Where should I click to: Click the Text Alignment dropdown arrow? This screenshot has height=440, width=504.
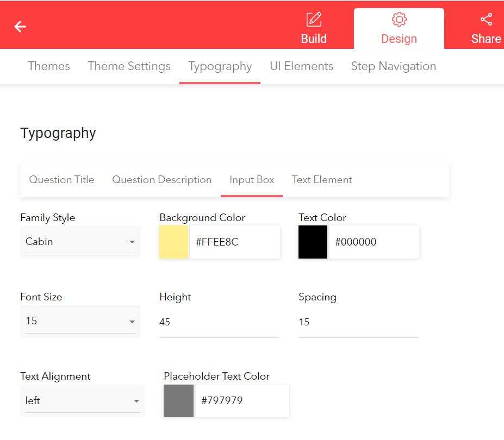tap(136, 401)
